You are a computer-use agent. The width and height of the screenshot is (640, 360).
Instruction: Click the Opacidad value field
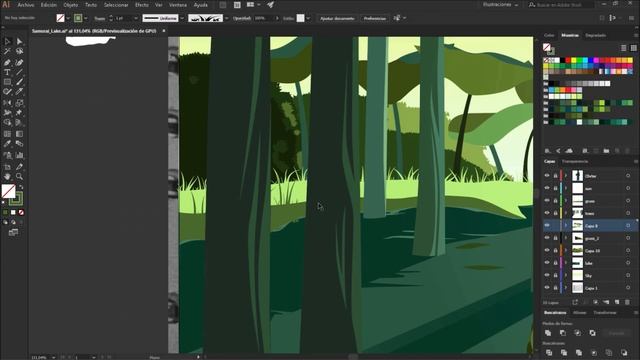click(x=263, y=18)
